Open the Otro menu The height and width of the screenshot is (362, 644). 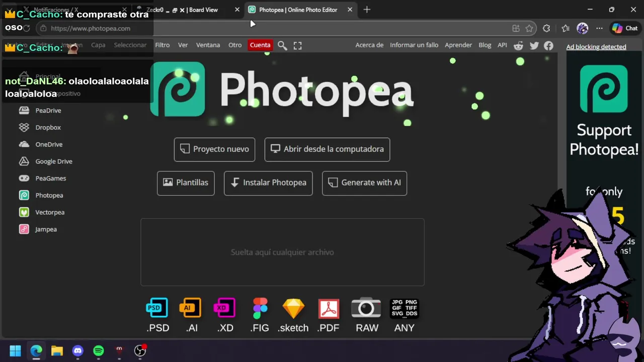click(235, 45)
